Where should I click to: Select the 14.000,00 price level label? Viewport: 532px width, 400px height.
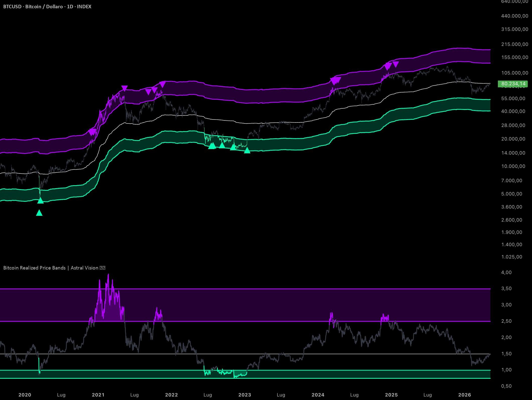513,153
